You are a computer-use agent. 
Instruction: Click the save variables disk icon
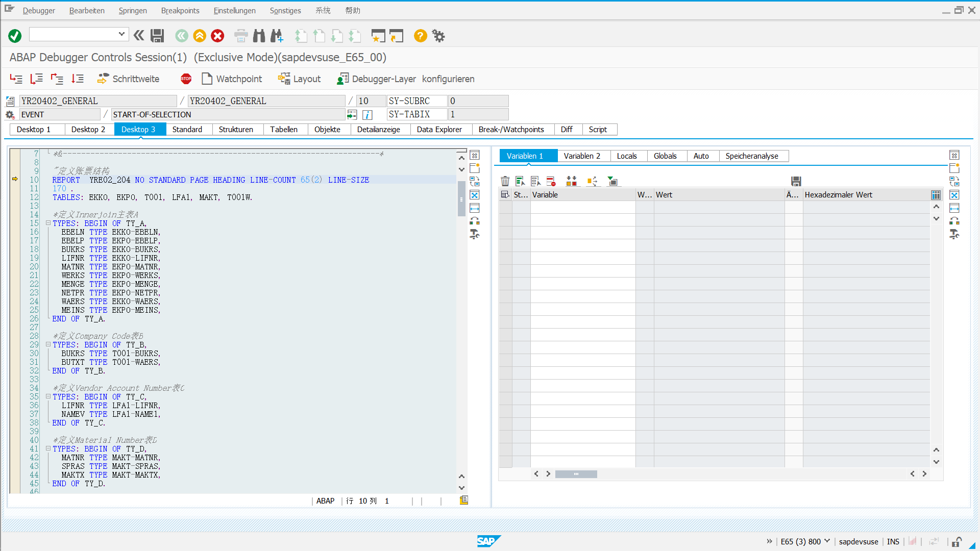pyautogui.click(x=796, y=181)
